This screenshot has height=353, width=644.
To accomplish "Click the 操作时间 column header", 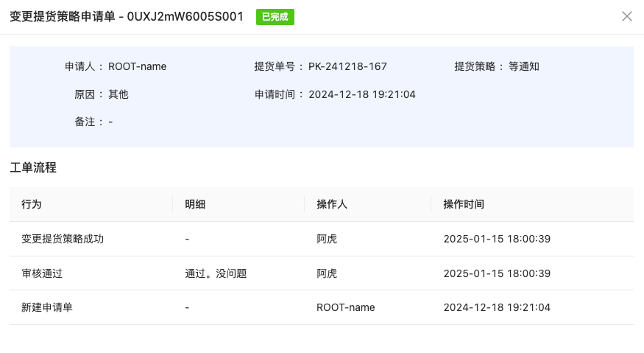I will [464, 204].
